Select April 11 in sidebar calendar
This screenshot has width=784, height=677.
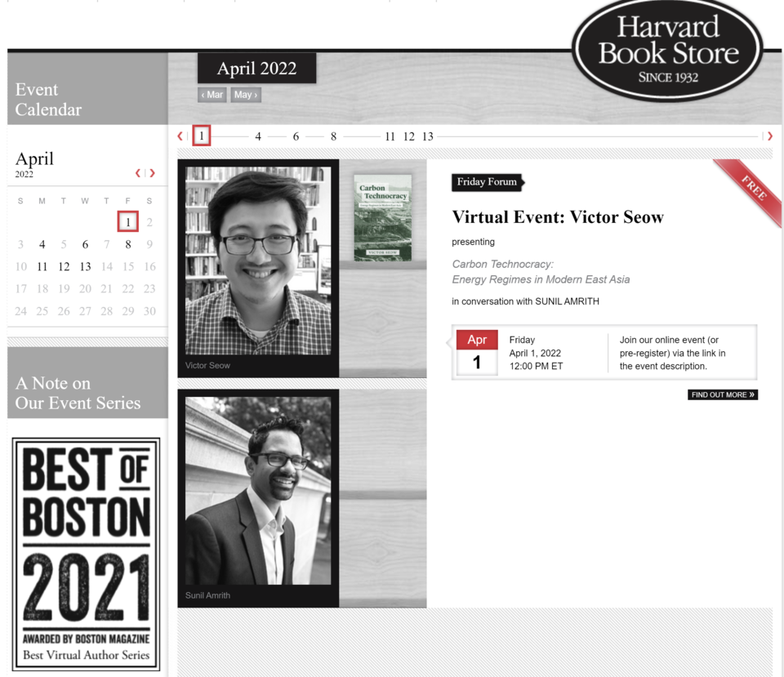[x=42, y=267]
